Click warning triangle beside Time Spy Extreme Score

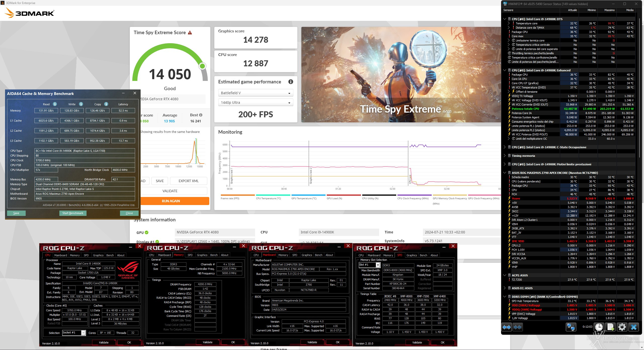pyautogui.click(x=190, y=33)
